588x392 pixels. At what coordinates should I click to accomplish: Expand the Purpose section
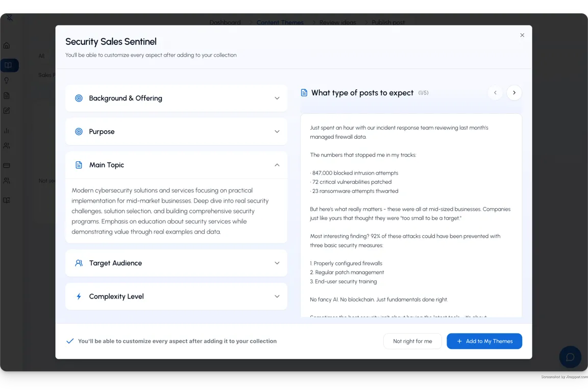[x=176, y=132]
